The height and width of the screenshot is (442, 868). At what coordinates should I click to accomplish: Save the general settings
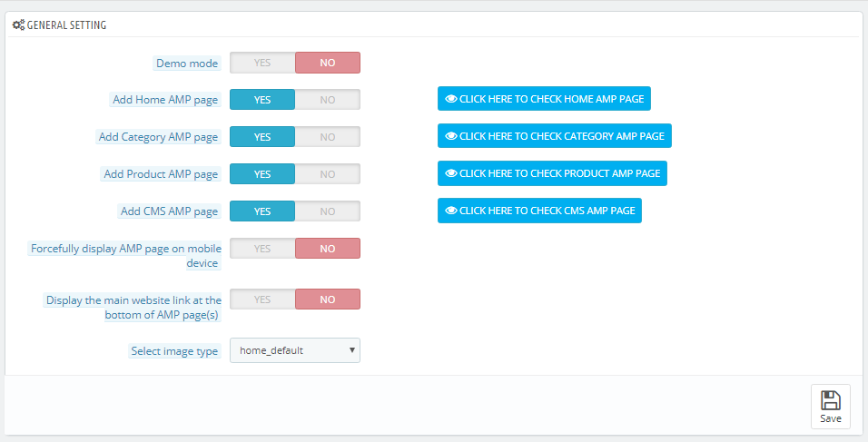tap(831, 407)
